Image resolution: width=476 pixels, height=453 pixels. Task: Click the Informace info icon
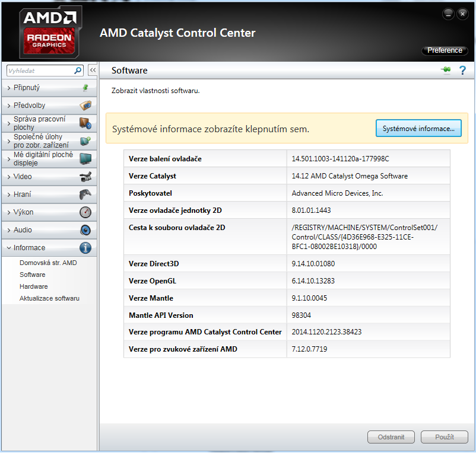pyautogui.click(x=85, y=248)
